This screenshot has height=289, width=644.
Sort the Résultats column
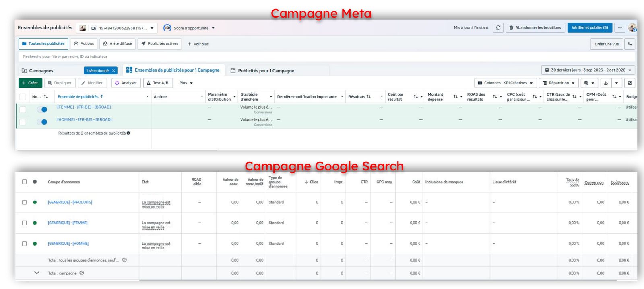pyautogui.click(x=368, y=97)
